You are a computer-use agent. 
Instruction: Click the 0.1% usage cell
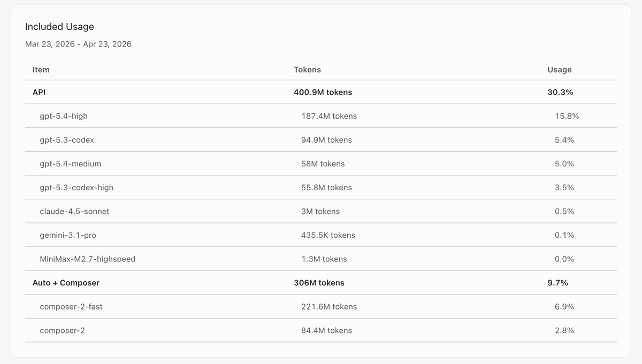tap(564, 235)
